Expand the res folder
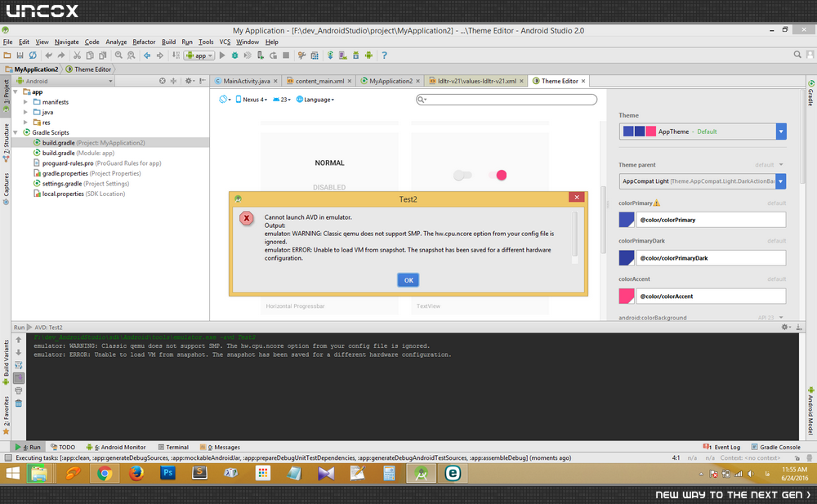Image resolution: width=817 pixels, height=504 pixels. pyautogui.click(x=25, y=123)
